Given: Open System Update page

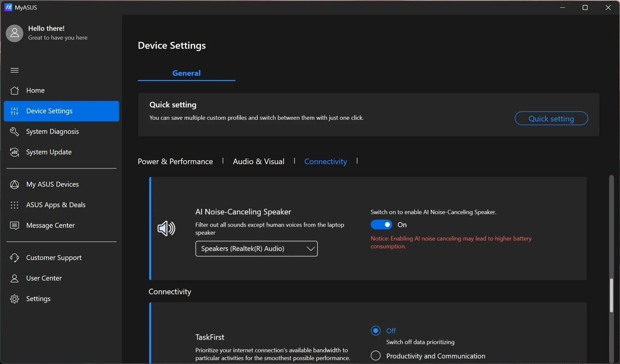Looking at the screenshot, I should pyautogui.click(x=61, y=152).
